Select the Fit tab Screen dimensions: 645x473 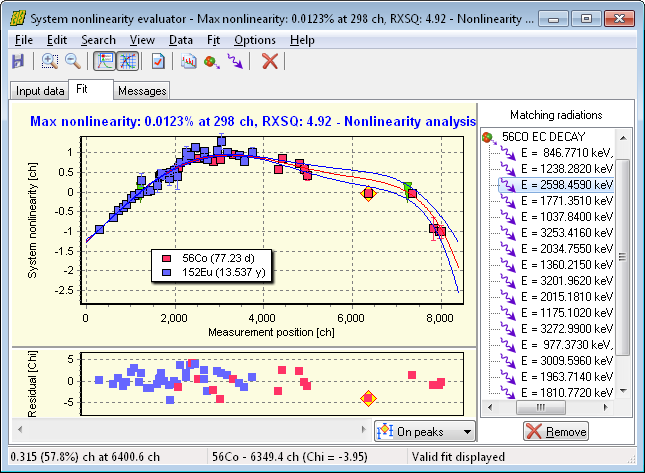click(x=90, y=89)
